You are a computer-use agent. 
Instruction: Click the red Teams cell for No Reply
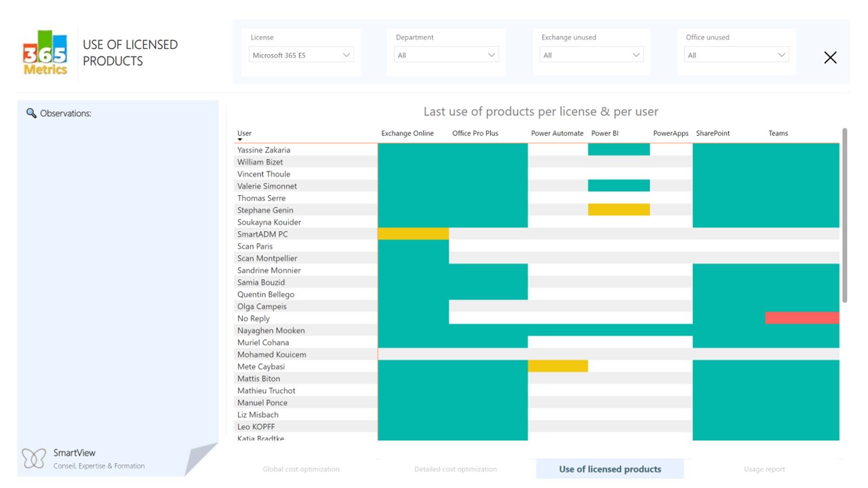(x=802, y=318)
